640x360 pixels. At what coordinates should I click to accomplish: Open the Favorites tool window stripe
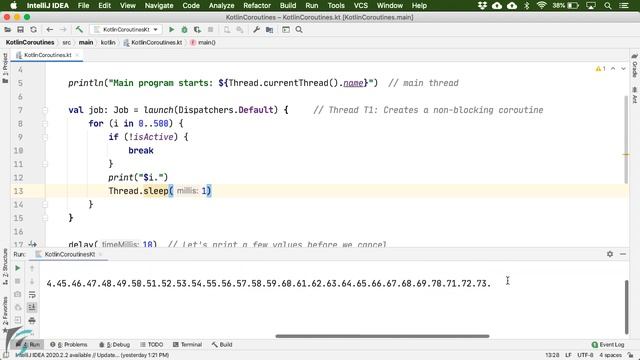point(5,314)
